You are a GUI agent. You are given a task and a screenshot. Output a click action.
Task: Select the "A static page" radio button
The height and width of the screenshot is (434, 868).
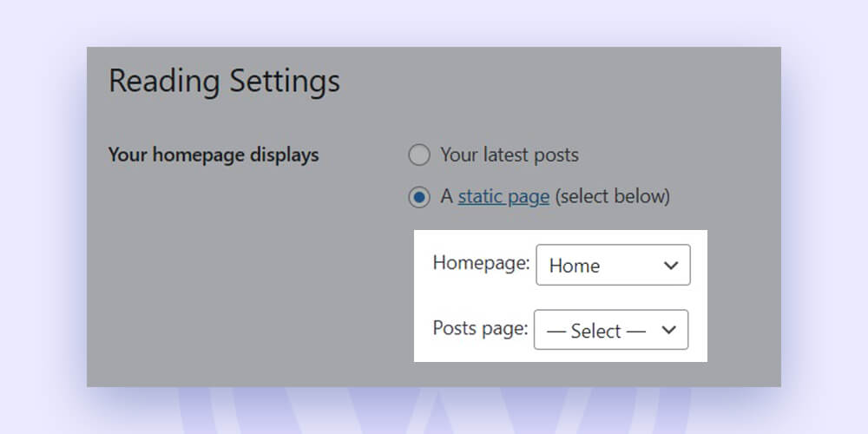coord(419,197)
